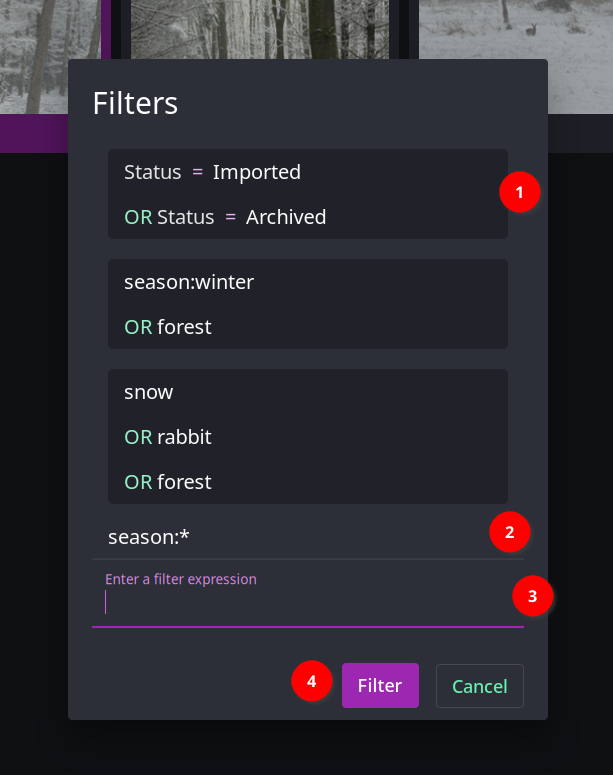Click the red marker numbered 4
613x775 pixels.
pos(311,681)
